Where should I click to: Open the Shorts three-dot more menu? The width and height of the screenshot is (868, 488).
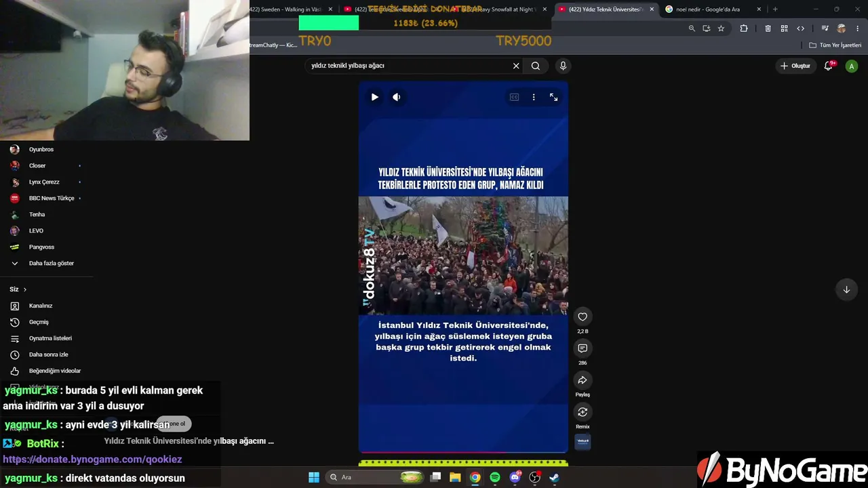coord(534,97)
